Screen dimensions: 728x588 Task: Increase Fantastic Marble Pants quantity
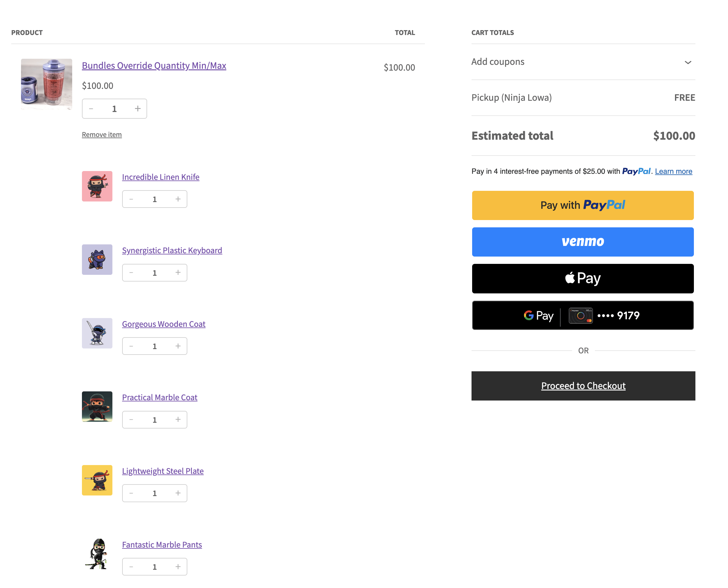[178, 567]
